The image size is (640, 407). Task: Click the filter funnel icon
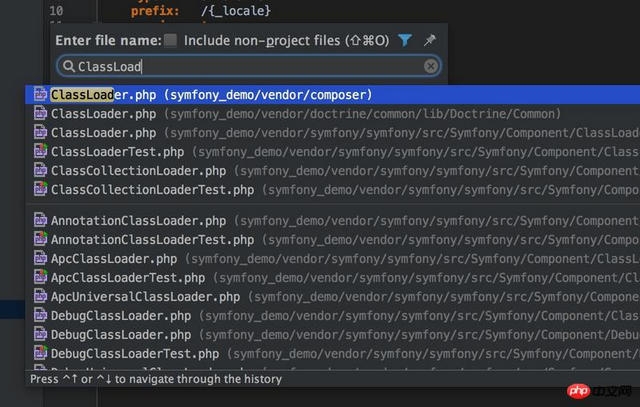(x=405, y=40)
